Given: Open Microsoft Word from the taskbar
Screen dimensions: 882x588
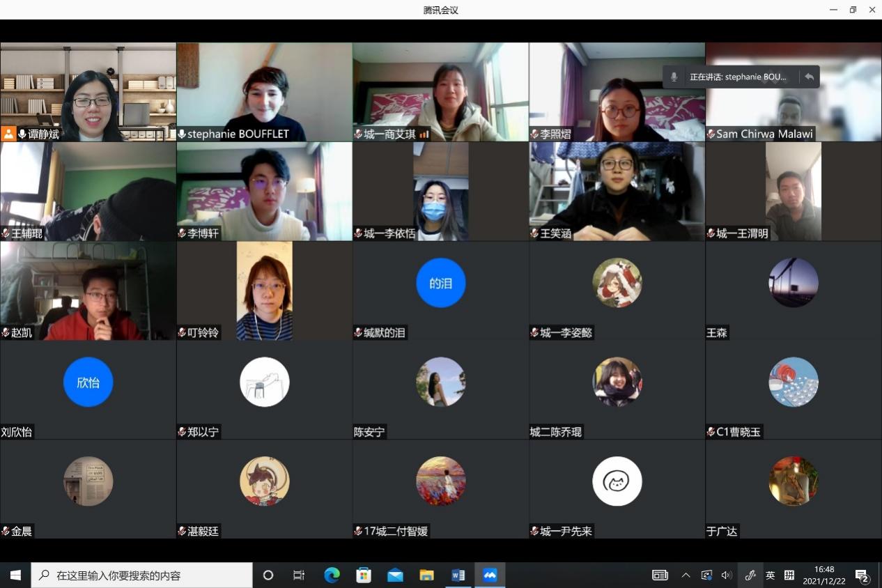Looking at the screenshot, I should 458,575.
